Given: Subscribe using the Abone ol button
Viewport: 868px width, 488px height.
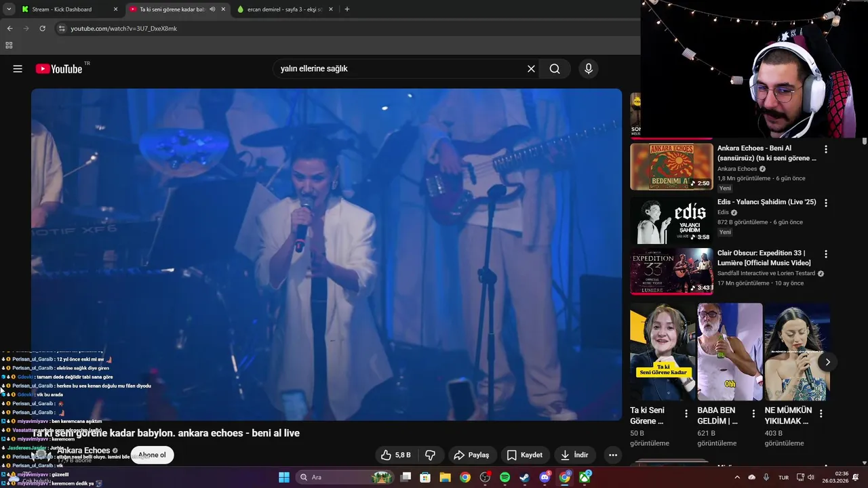Looking at the screenshot, I should pyautogui.click(x=152, y=455).
